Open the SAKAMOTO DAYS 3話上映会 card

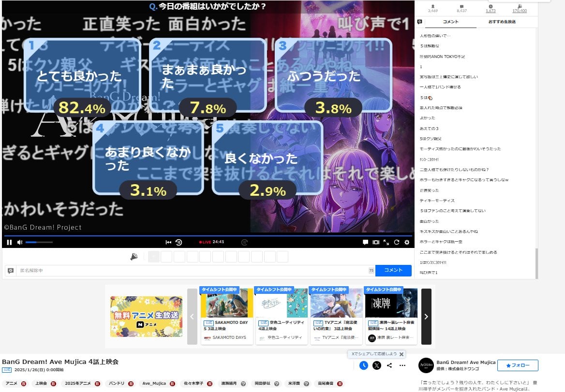(x=227, y=316)
